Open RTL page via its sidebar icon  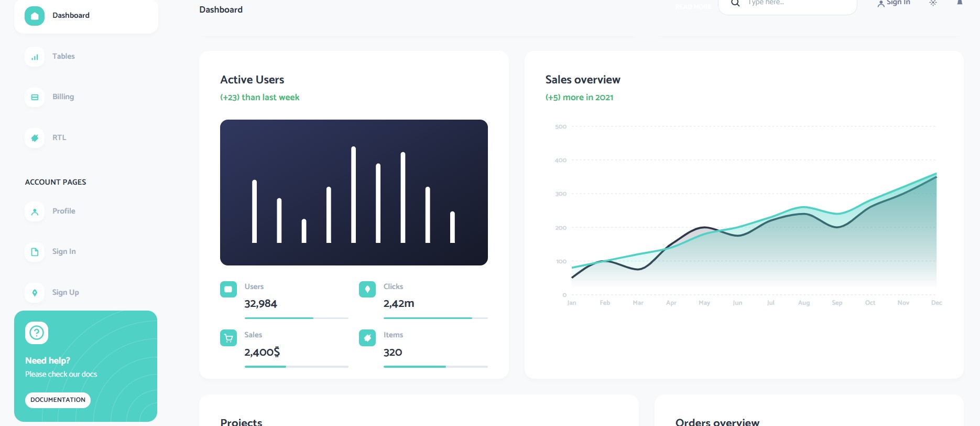[x=35, y=138]
